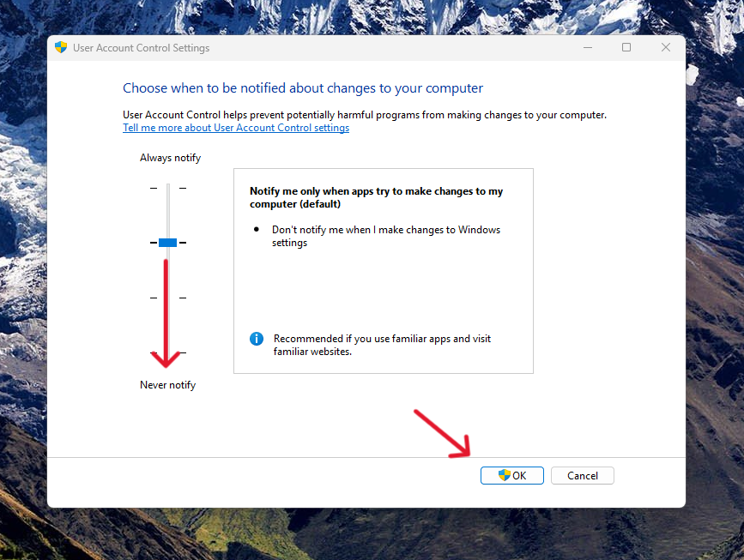Click the OK button with shield icon
Viewport: 744px width, 560px height.
[x=512, y=476]
